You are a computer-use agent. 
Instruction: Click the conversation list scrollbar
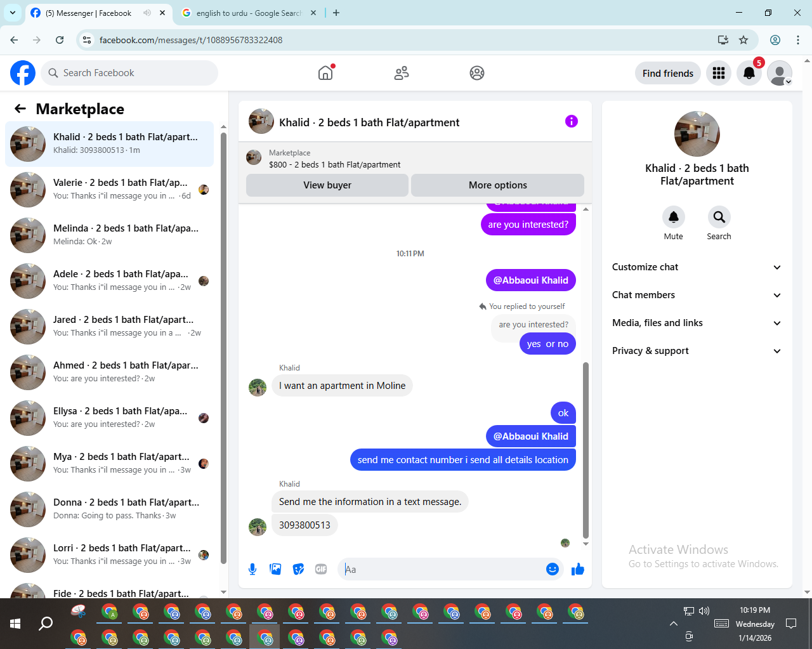click(x=223, y=348)
